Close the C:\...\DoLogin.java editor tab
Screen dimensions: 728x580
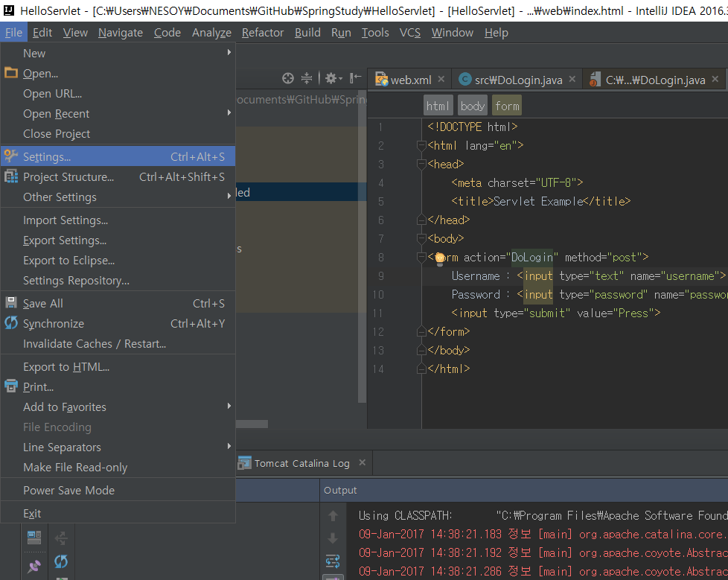(x=715, y=80)
